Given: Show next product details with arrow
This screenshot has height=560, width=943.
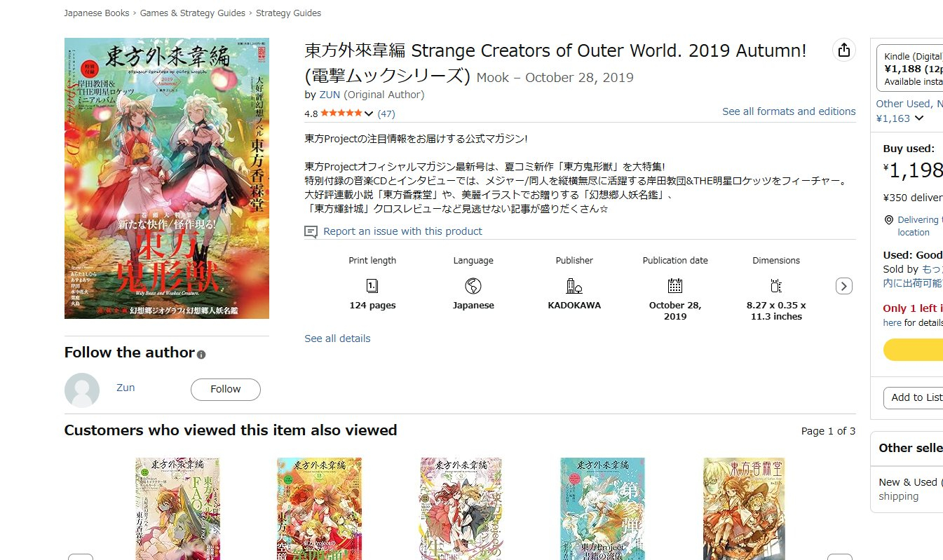Looking at the screenshot, I should point(844,286).
